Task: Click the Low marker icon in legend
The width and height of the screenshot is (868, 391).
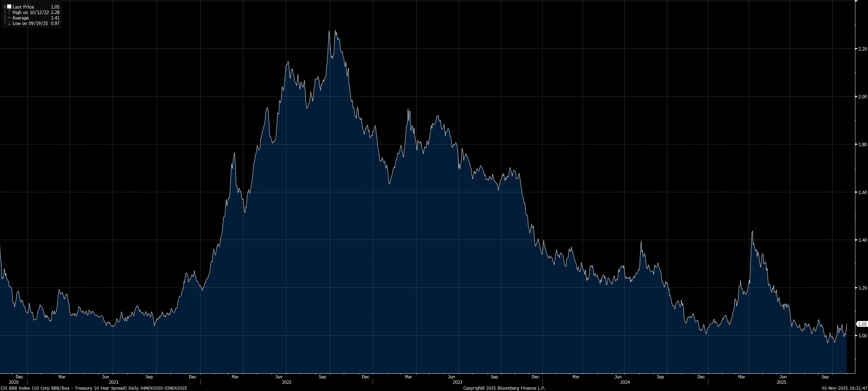Action: pyautogui.click(x=9, y=23)
